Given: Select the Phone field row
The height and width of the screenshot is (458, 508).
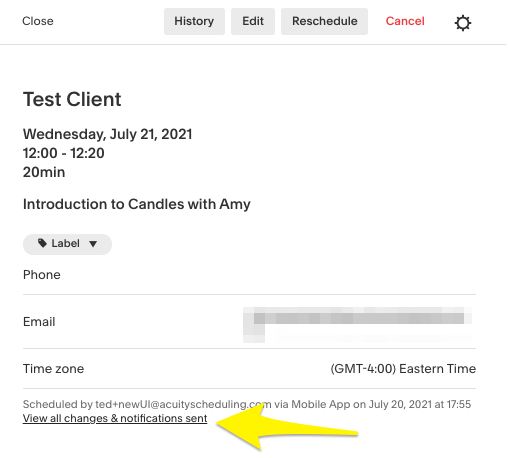Looking at the screenshot, I should 249,275.
